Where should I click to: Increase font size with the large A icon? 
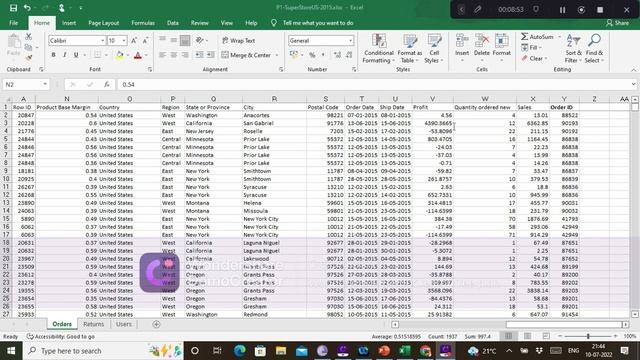[134, 40]
